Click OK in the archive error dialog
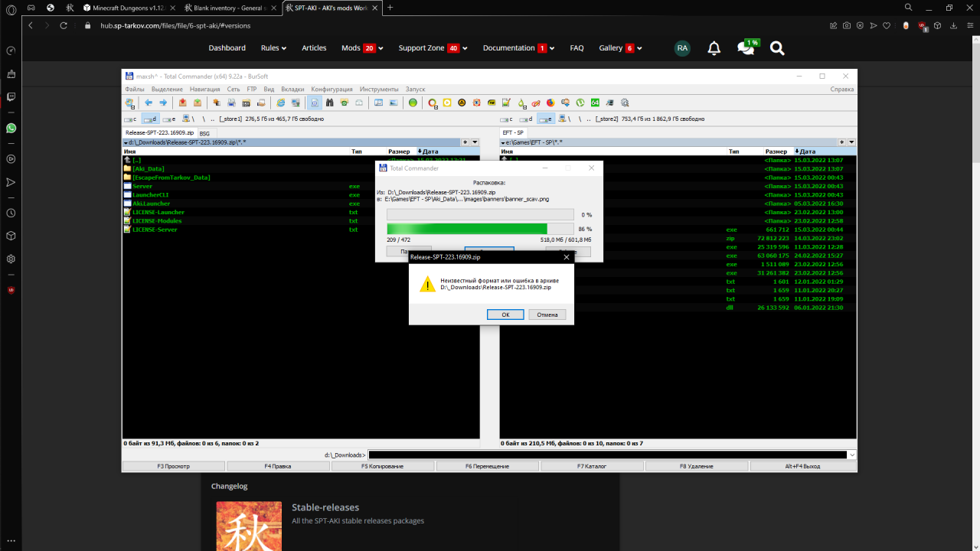The image size is (980, 551). (x=505, y=315)
